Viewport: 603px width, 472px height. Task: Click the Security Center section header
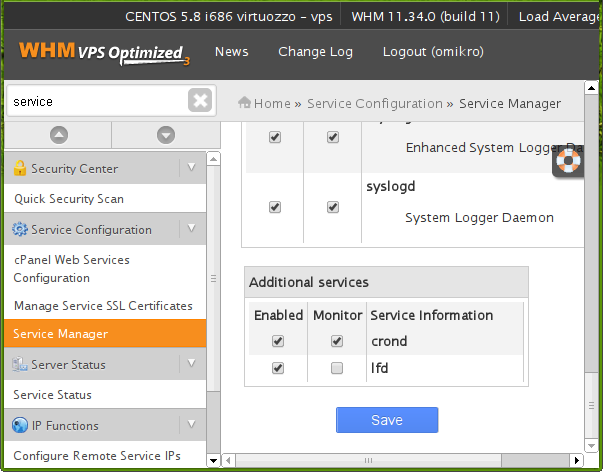105,168
